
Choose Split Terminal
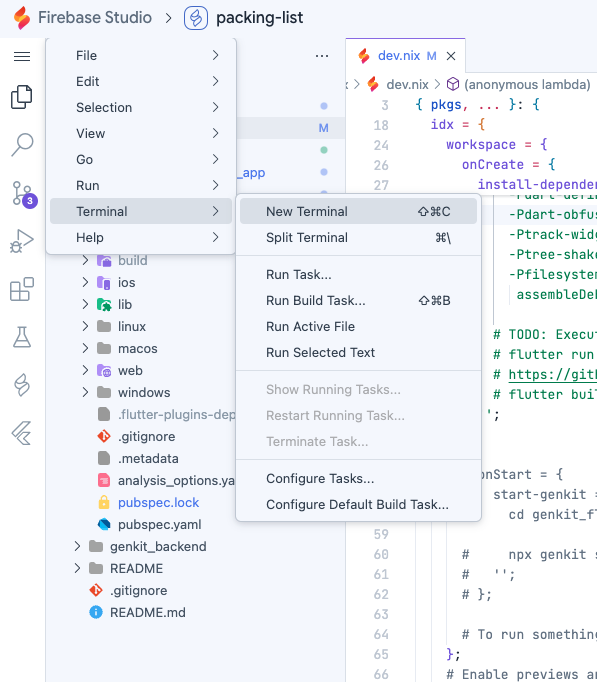pyautogui.click(x=358, y=237)
